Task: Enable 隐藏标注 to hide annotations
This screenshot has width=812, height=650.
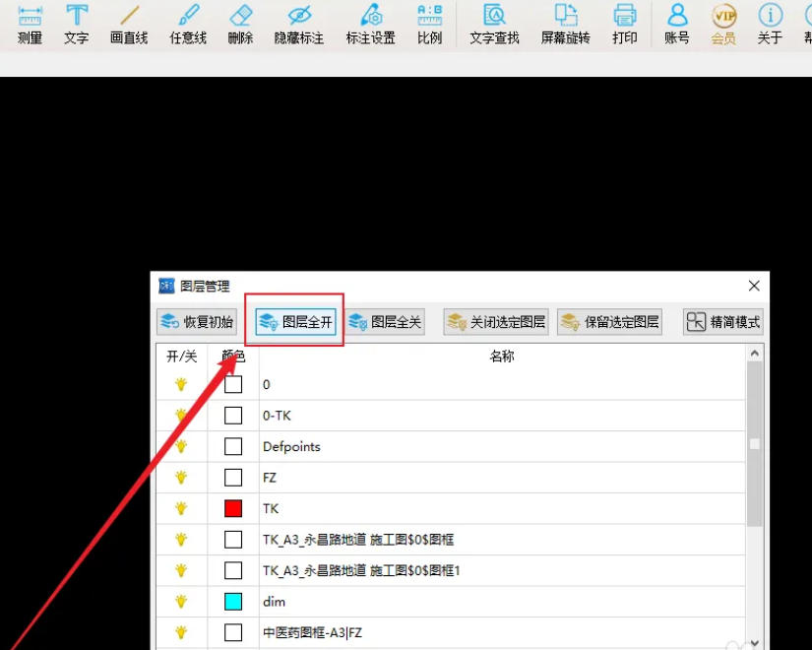Action: (x=298, y=25)
